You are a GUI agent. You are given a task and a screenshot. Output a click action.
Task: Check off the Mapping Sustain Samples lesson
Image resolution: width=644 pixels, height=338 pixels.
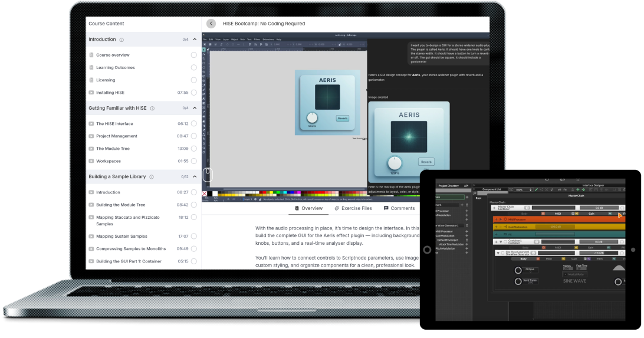click(x=193, y=237)
